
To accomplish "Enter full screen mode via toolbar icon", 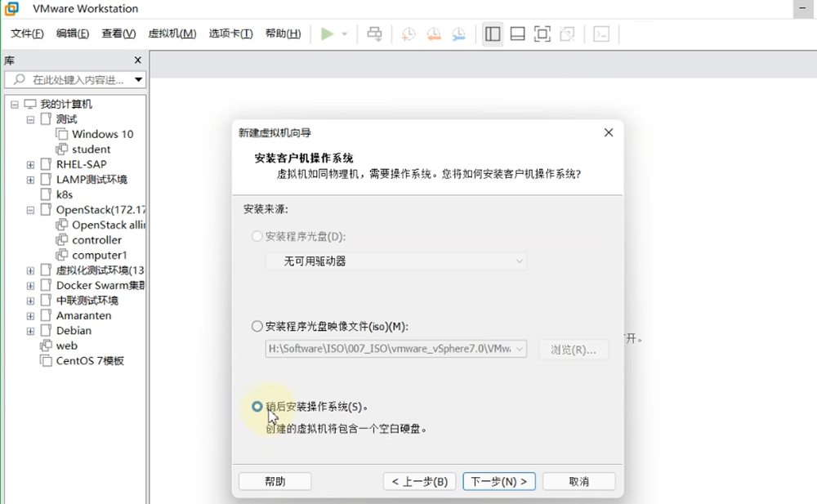I will 542,34.
